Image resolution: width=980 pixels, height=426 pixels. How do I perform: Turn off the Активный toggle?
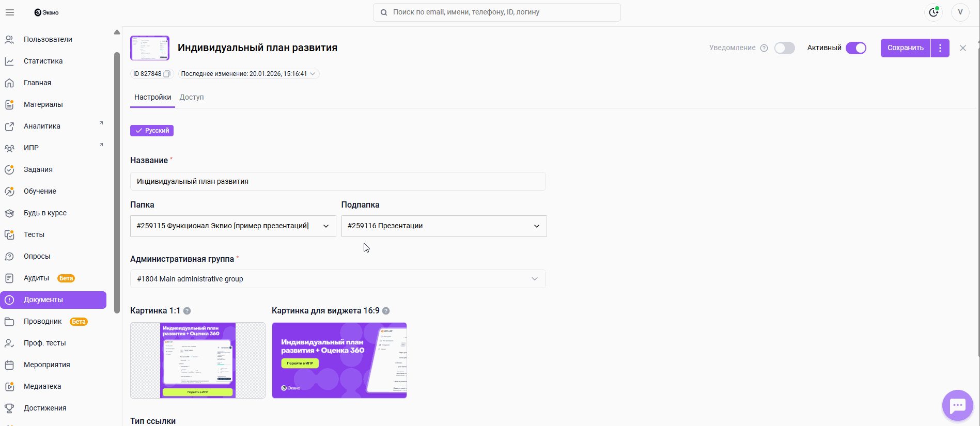pos(856,48)
